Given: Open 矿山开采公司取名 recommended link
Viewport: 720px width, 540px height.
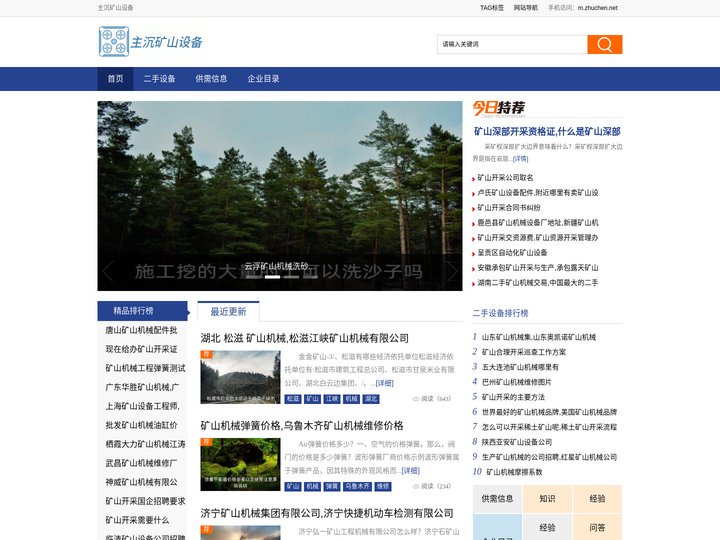Looking at the screenshot, I should 505,178.
